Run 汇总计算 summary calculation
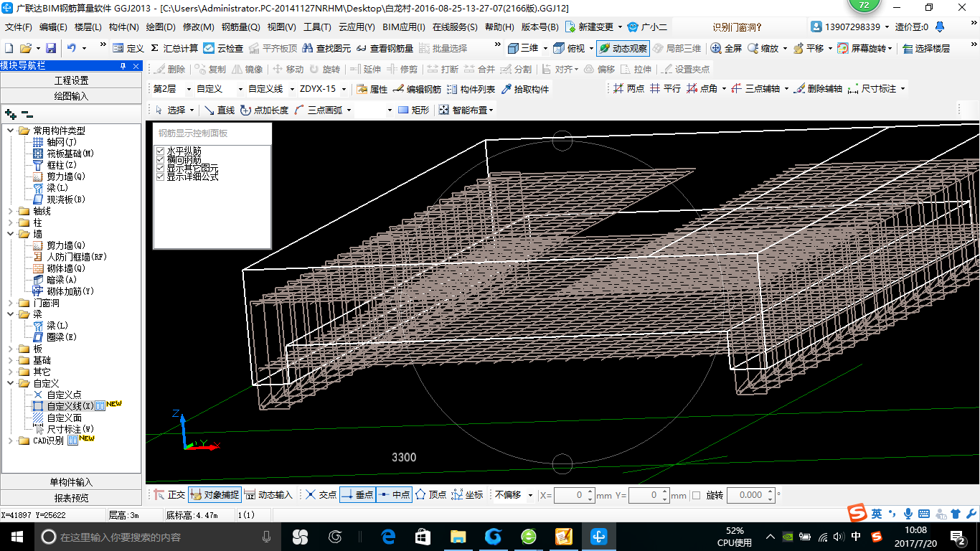The image size is (980, 551). pyautogui.click(x=174, y=48)
